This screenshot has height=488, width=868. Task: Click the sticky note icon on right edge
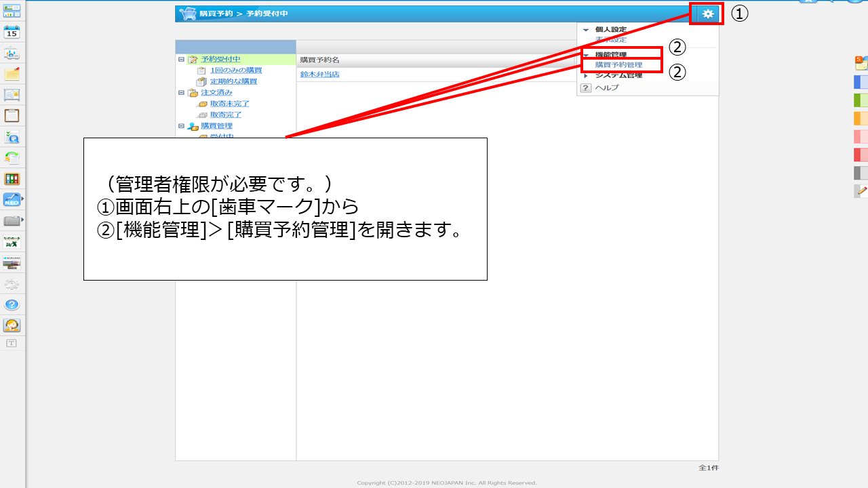(x=861, y=63)
